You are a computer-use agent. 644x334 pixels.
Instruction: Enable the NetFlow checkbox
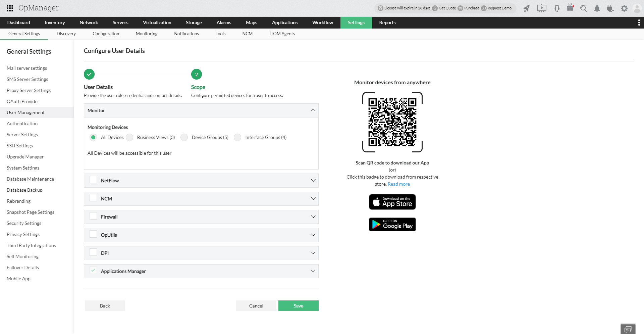(93, 180)
